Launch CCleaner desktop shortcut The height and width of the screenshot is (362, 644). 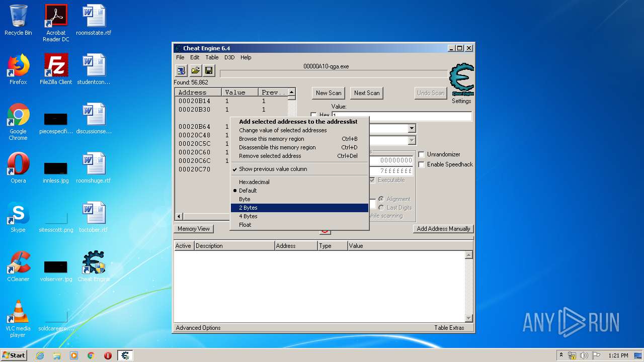tap(18, 266)
